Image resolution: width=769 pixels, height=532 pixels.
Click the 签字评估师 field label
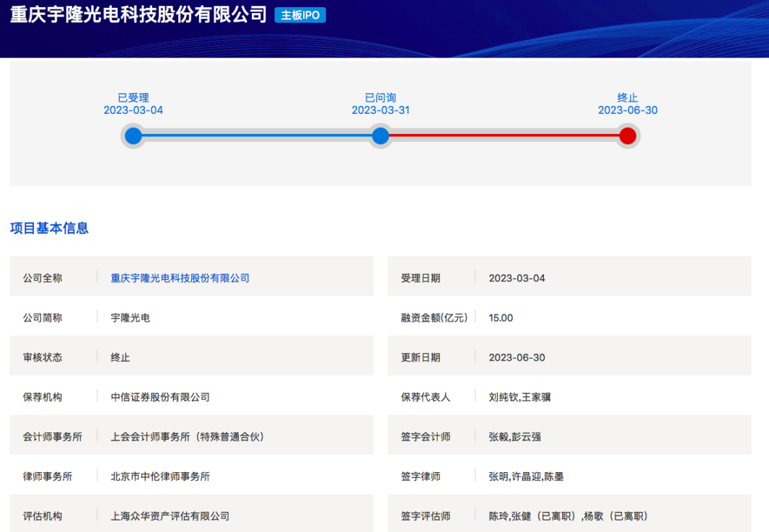[x=426, y=516]
